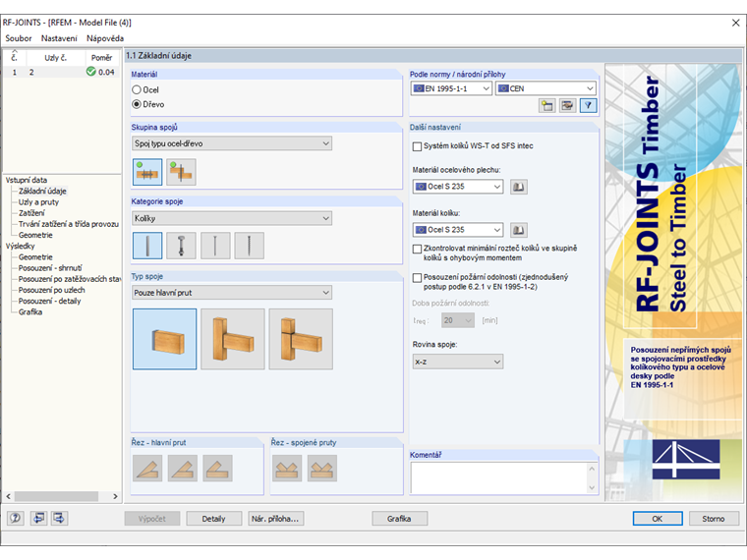Image resolution: width=747 pixels, height=560 pixels.
Task: Check minimum dowel spacing checkbox
Action: (417, 249)
